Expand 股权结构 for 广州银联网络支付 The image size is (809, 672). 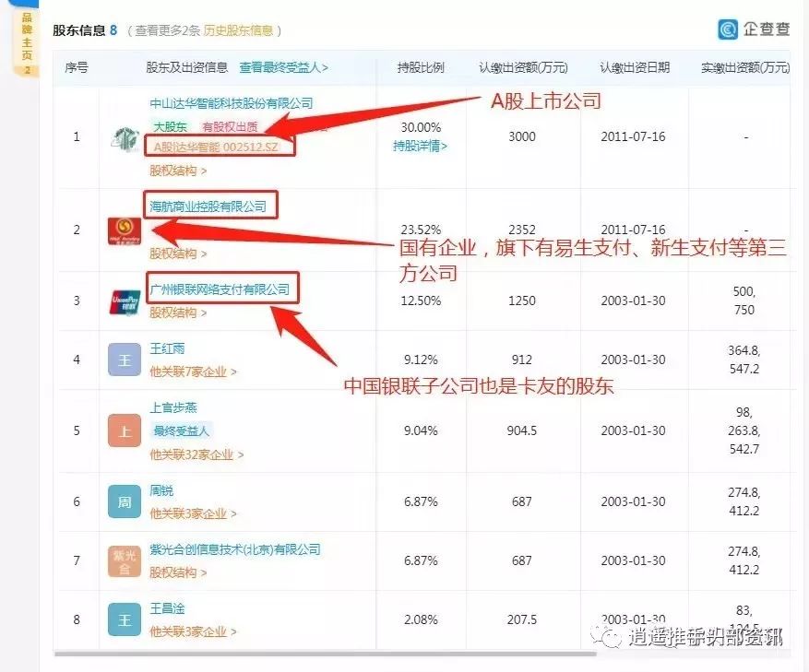coord(178,312)
